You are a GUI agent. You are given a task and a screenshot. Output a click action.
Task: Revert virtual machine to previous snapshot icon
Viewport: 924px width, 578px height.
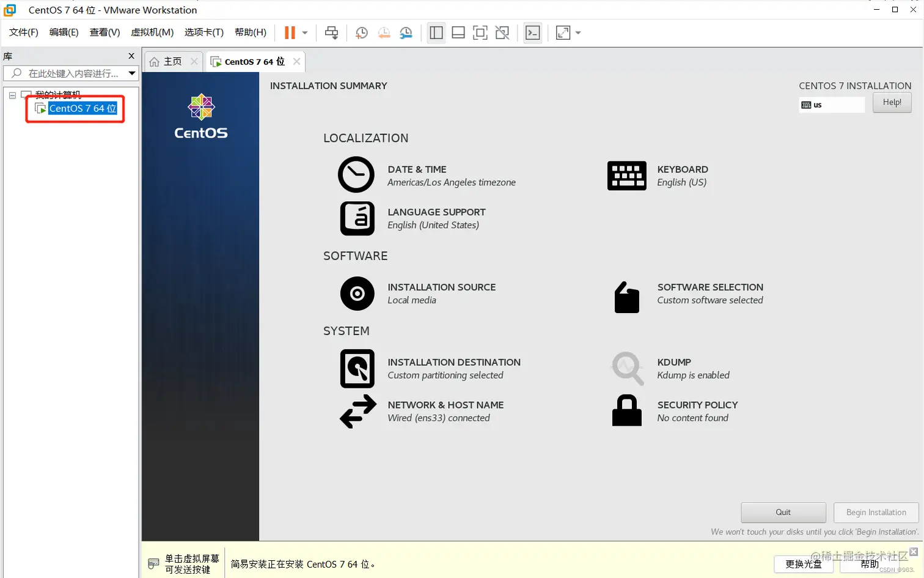pos(384,33)
